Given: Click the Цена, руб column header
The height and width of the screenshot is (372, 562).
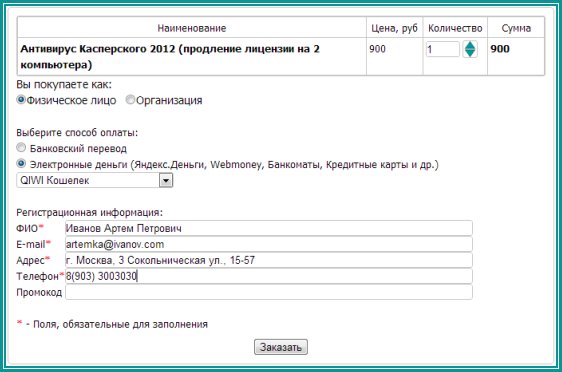Looking at the screenshot, I should click(x=394, y=28).
